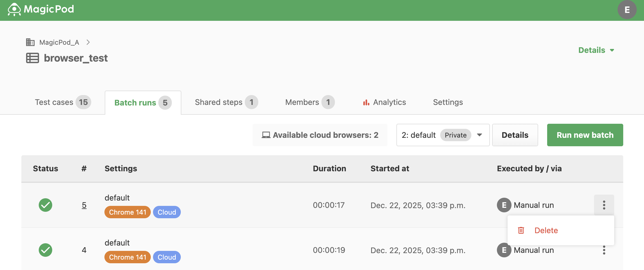Click the Settings column header

(121, 168)
